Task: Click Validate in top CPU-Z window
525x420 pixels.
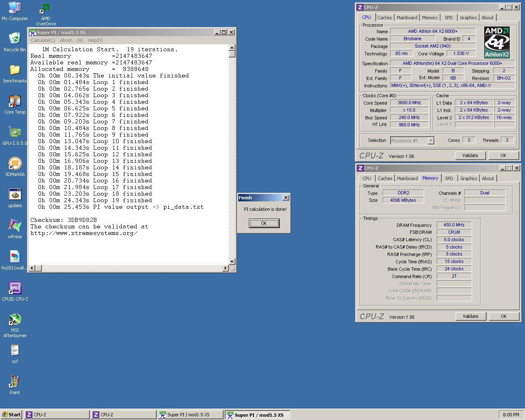Action: 470,155
